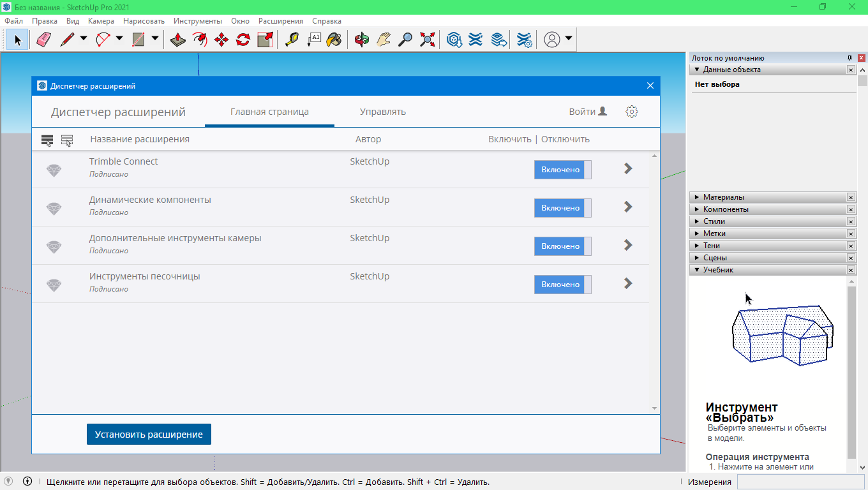The height and width of the screenshot is (490, 868).
Task: Close the Диспетчер расширений dialog
Action: (650, 85)
